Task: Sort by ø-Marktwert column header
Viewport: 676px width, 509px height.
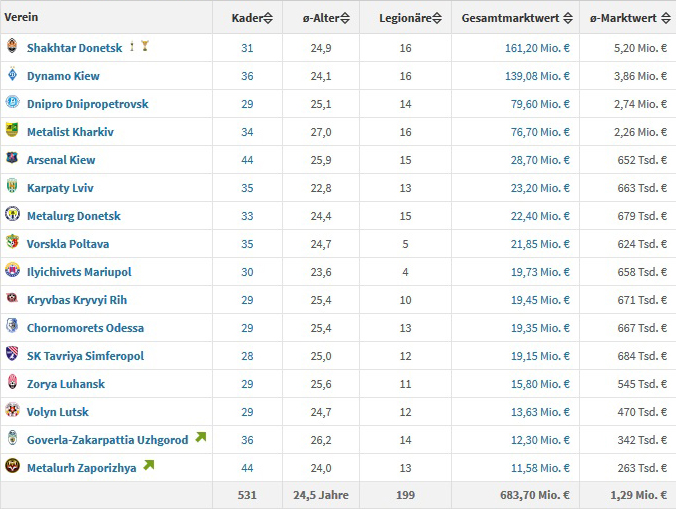Action: pyautogui.click(x=627, y=18)
